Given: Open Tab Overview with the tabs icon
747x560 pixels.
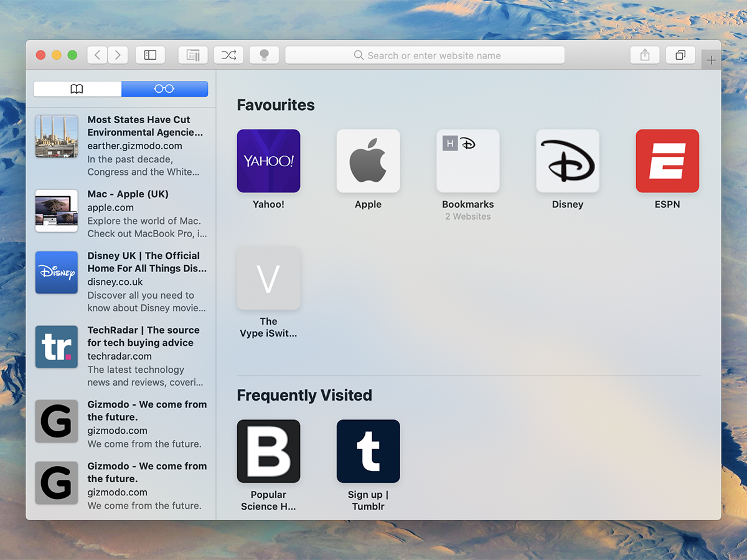Looking at the screenshot, I should coord(680,55).
